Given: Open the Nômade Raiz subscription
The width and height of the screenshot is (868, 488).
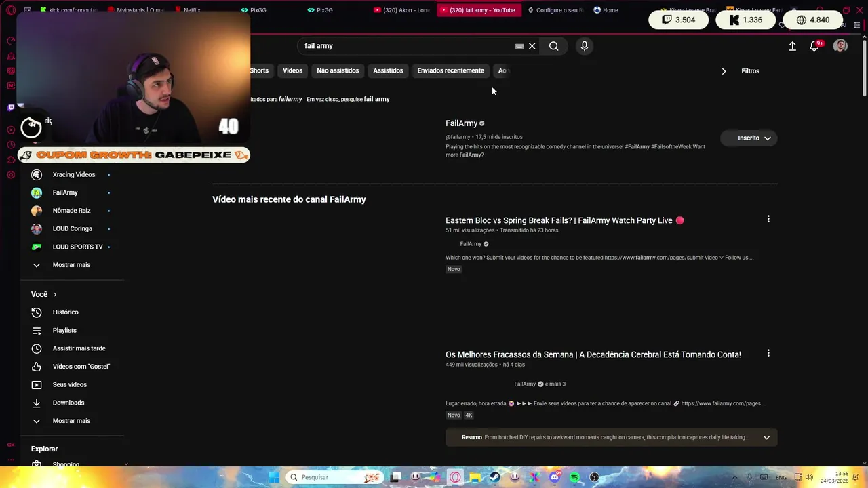Looking at the screenshot, I should pyautogui.click(x=72, y=211).
